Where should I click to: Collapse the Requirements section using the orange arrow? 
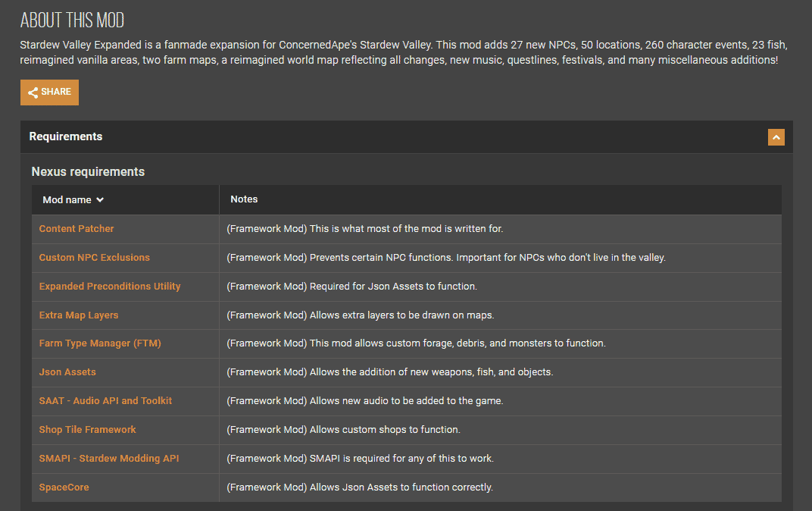point(776,137)
